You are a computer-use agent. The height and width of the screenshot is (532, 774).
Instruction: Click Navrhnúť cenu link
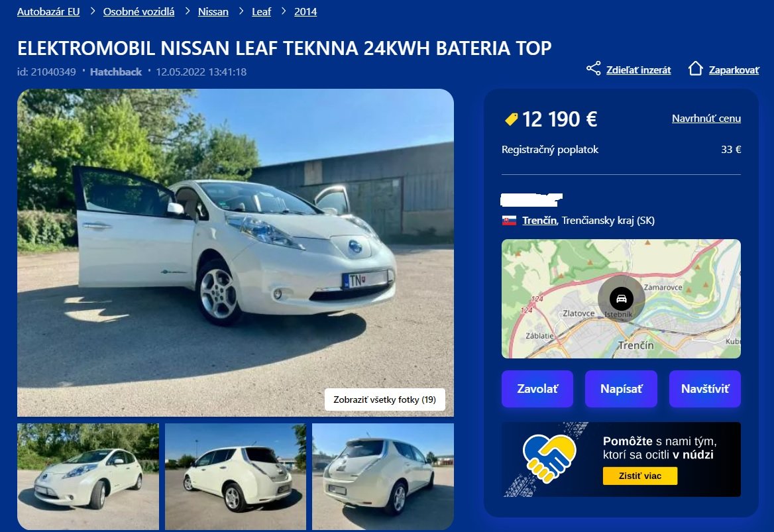point(706,119)
